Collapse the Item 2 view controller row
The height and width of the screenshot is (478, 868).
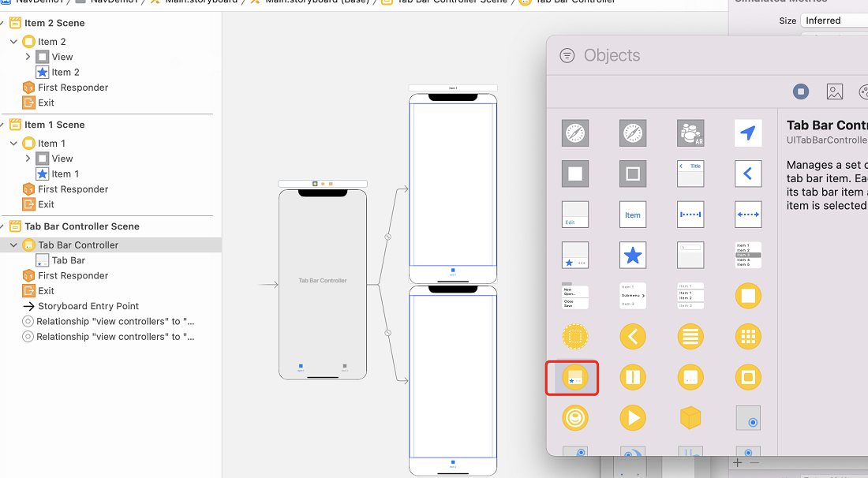[14, 42]
